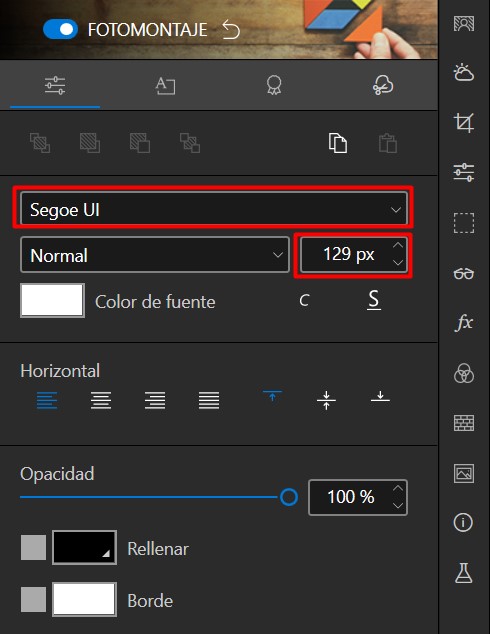Enable the Borde checkbox
The width and height of the screenshot is (490, 634).
(x=33, y=599)
